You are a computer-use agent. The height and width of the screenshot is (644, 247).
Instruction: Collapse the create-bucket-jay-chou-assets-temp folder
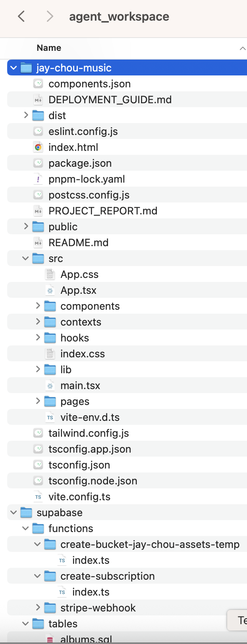37,544
